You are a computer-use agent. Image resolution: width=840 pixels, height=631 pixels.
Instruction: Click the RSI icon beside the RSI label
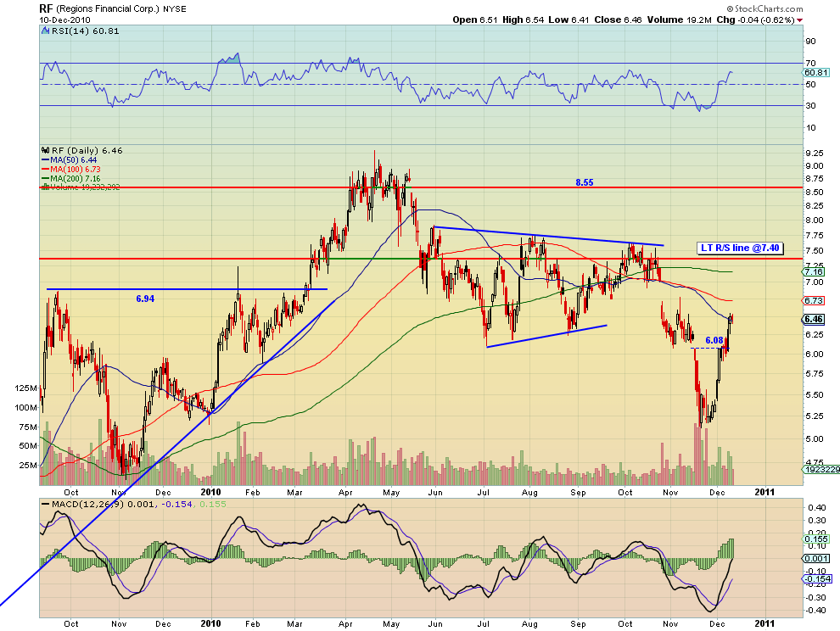pyautogui.click(x=45, y=31)
